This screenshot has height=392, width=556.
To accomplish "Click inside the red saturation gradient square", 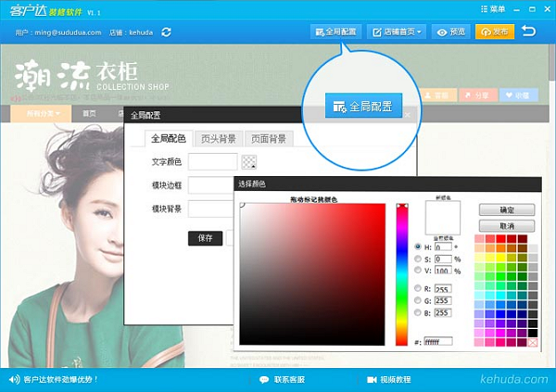I will [312, 274].
